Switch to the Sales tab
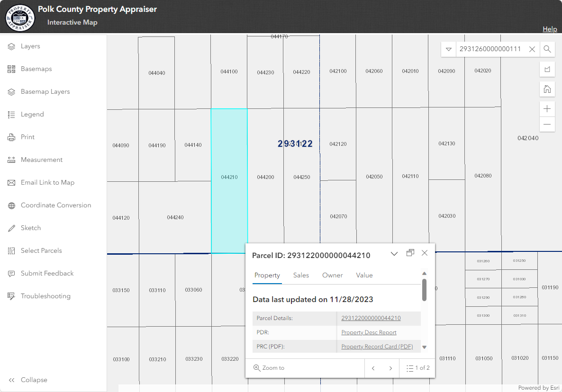The image size is (562, 392). tap(301, 275)
